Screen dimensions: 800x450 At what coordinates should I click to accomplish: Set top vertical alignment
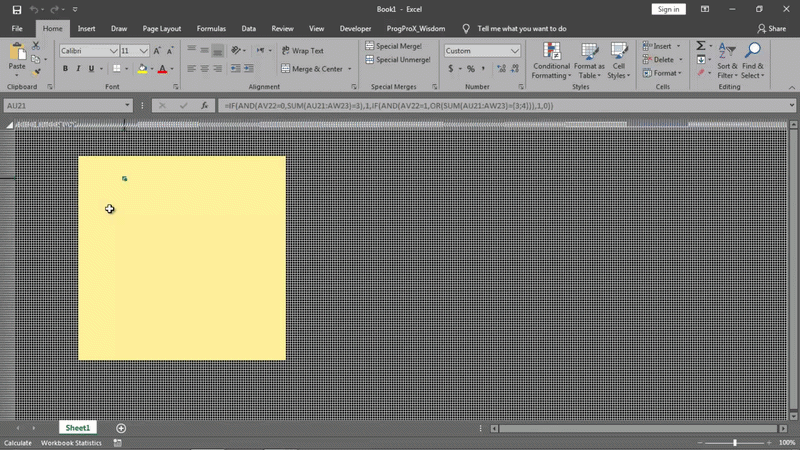pos(191,50)
